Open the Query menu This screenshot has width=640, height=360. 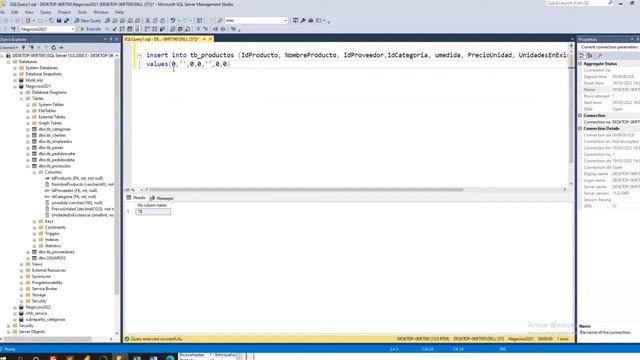click(x=46, y=12)
